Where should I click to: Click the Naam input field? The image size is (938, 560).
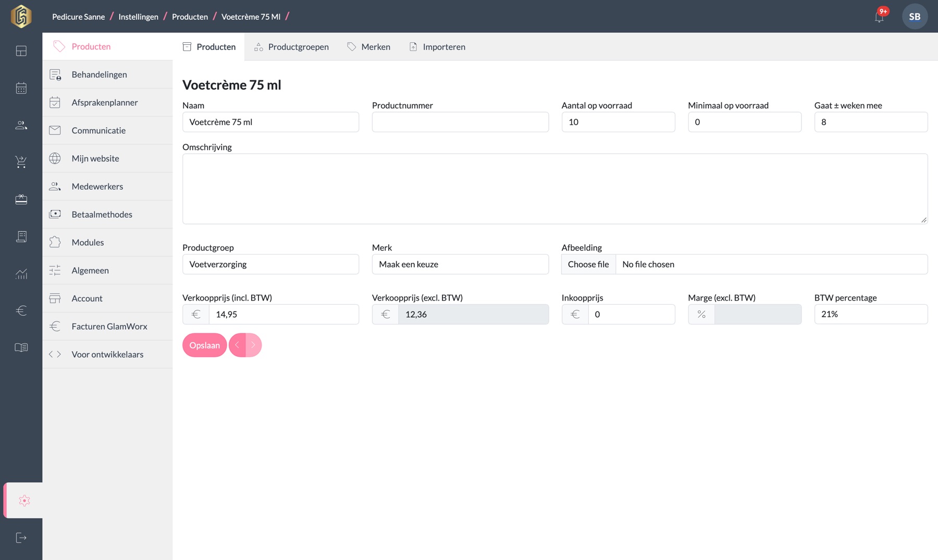pos(270,122)
